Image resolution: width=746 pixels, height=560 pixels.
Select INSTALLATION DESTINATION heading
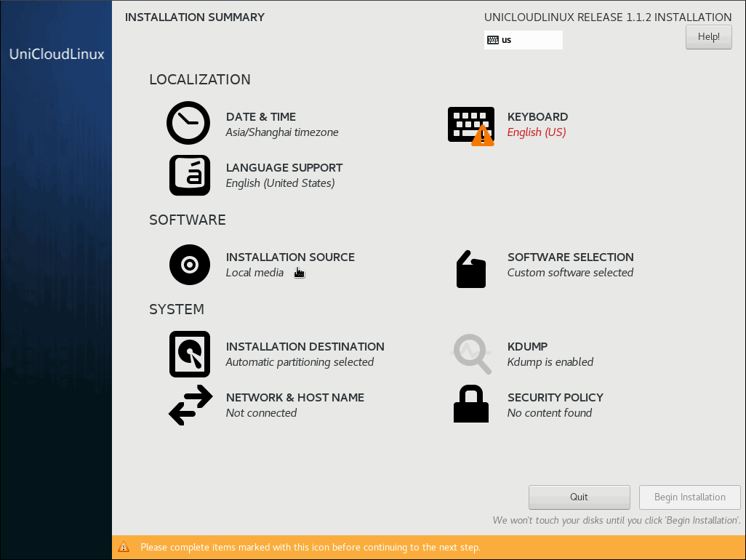pos(305,347)
